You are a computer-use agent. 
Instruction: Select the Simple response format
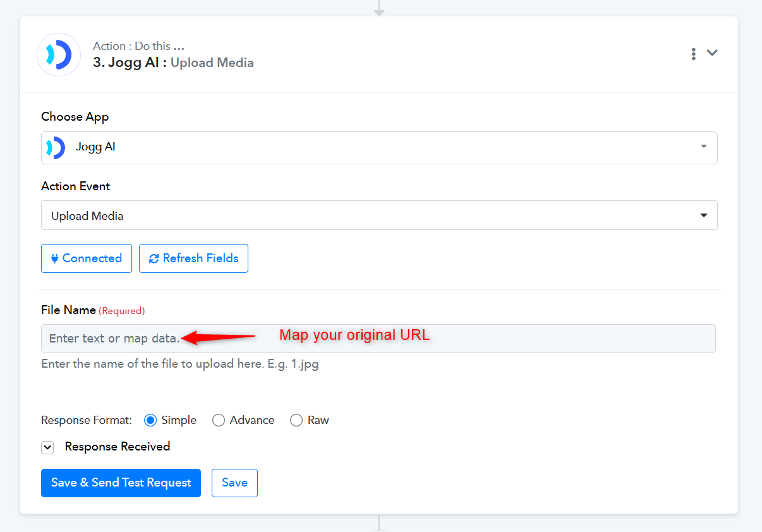tap(150, 420)
